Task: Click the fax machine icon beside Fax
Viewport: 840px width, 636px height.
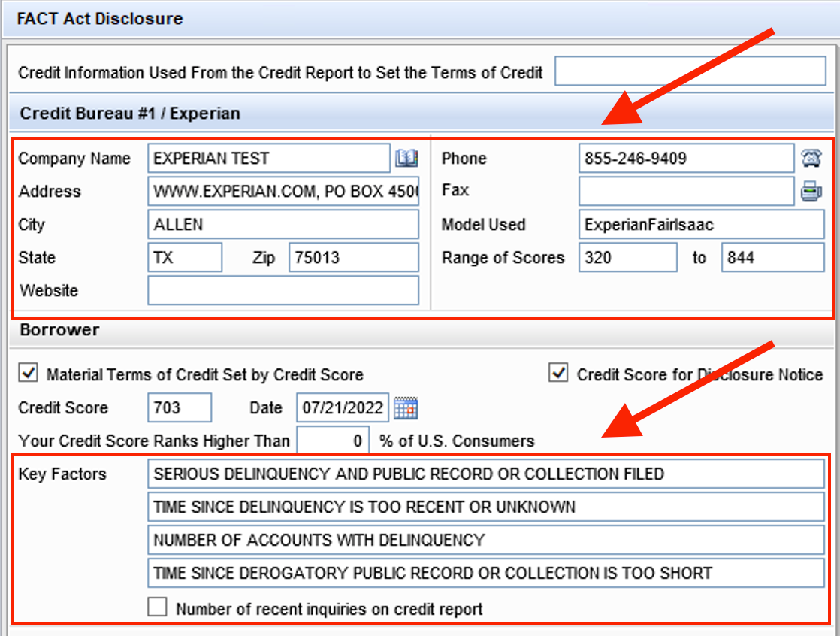Action: pyautogui.click(x=811, y=191)
